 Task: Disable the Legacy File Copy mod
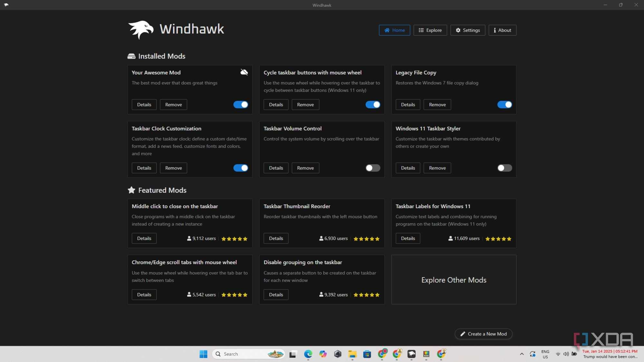pyautogui.click(x=505, y=105)
